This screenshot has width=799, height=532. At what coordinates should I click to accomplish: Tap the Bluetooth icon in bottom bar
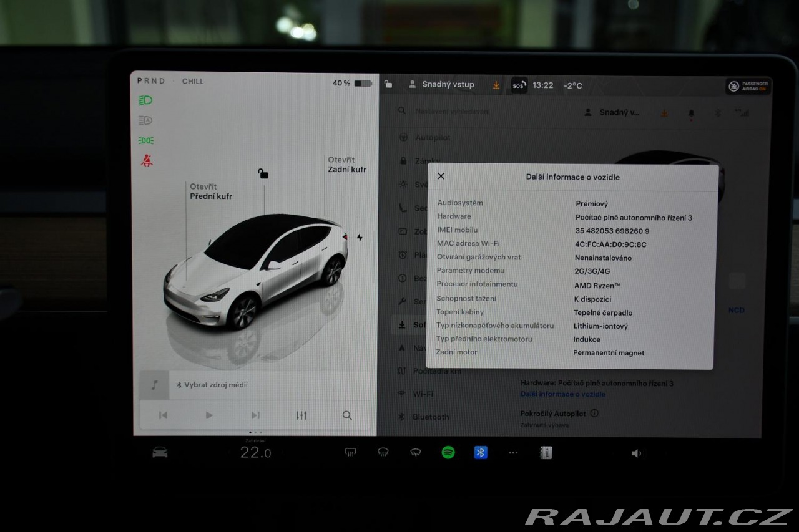pyautogui.click(x=481, y=453)
